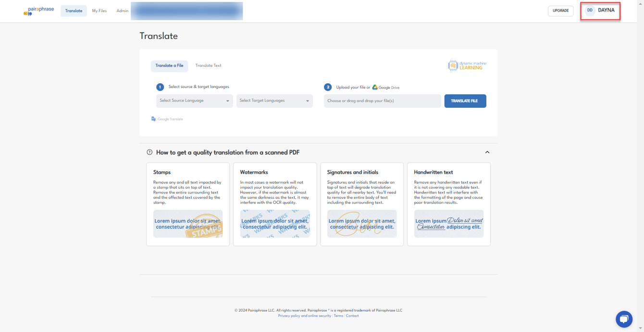Viewport: 644px width, 332px height.
Task: Open the DAYNA user account menu
Action: click(600, 10)
